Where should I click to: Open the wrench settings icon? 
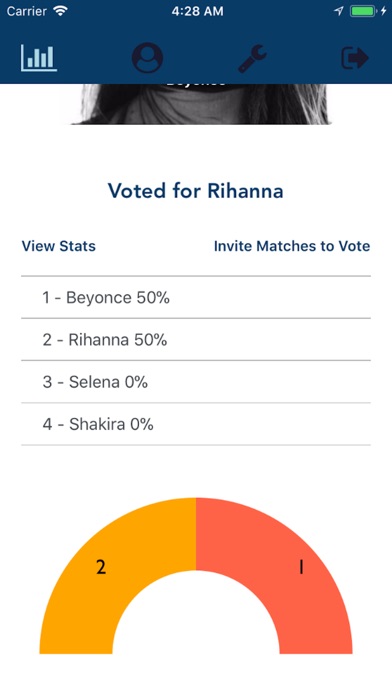252,58
